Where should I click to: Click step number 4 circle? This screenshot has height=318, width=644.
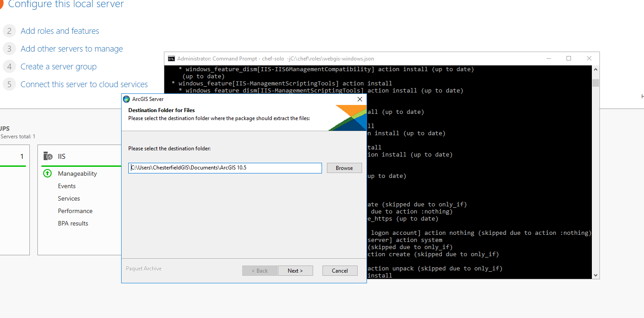click(x=9, y=66)
